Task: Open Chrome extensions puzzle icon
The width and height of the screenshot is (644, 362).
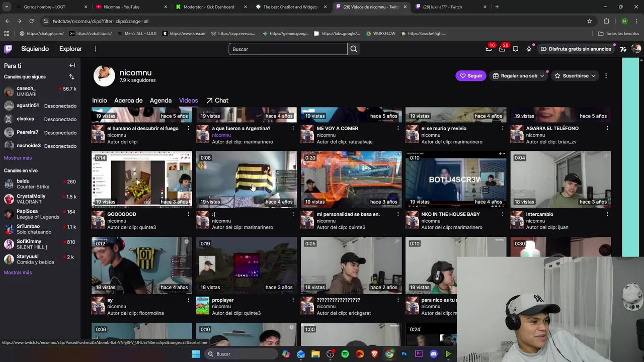Action: click(606, 21)
